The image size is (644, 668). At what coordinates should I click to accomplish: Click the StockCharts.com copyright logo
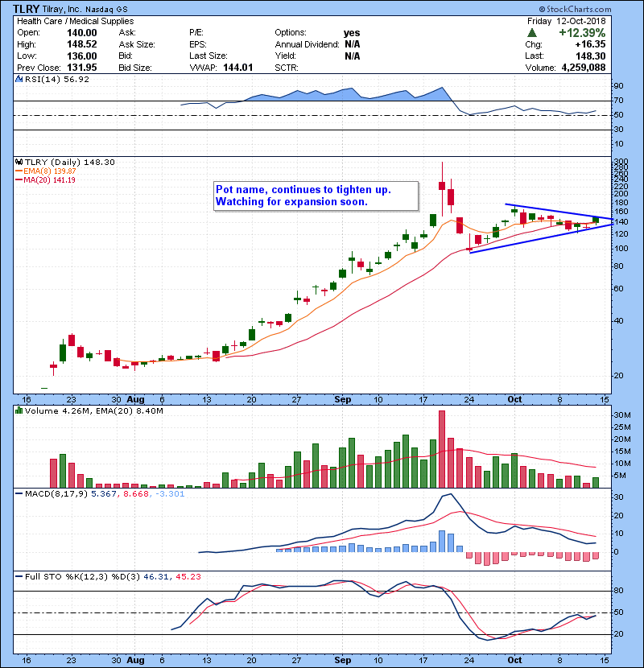point(575,9)
